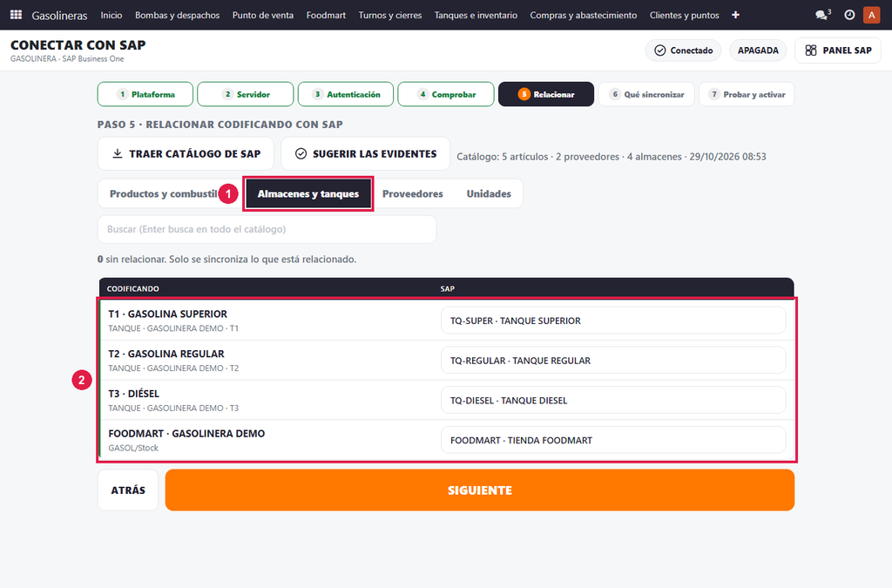
Task: Open the SAP dropdown for T3 Diésel
Action: [613, 401]
